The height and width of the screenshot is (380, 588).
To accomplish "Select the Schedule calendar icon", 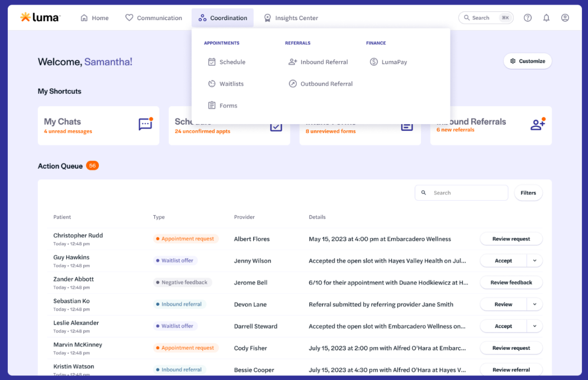I will pyautogui.click(x=211, y=61).
